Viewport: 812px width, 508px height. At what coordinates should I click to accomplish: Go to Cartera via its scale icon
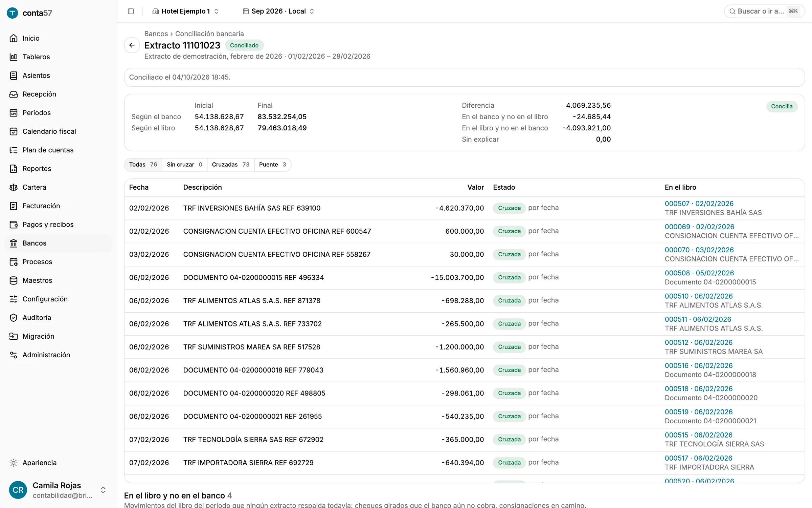click(14, 187)
